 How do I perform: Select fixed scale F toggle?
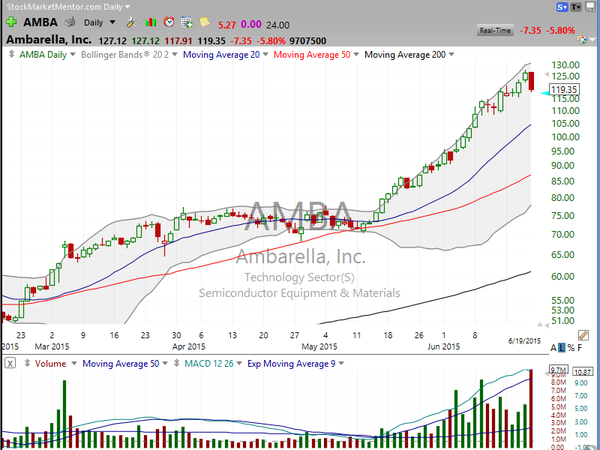(580, 348)
